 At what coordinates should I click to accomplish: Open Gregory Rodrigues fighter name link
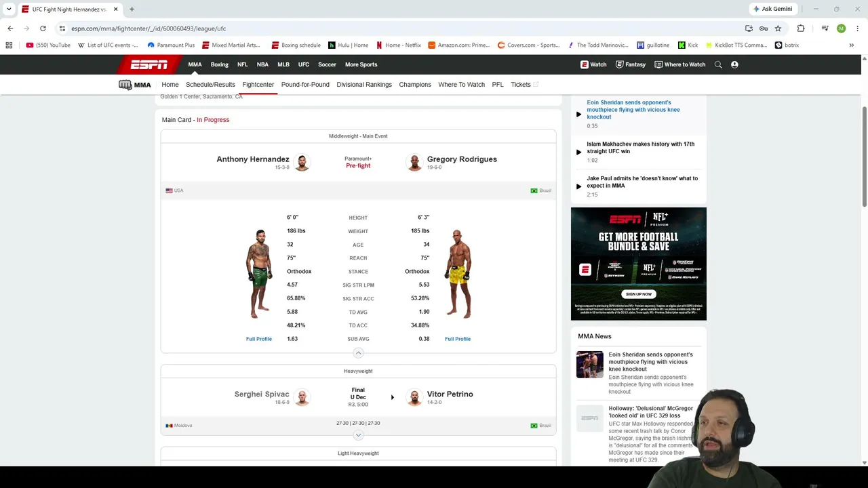[462, 159]
